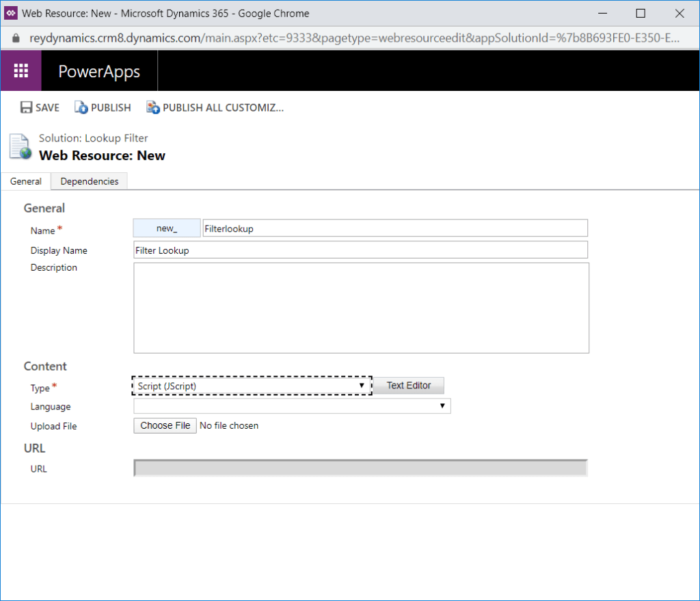The height and width of the screenshot is (601, 700).
Task: Click the web resource document icon
Action: click(20, 146)
